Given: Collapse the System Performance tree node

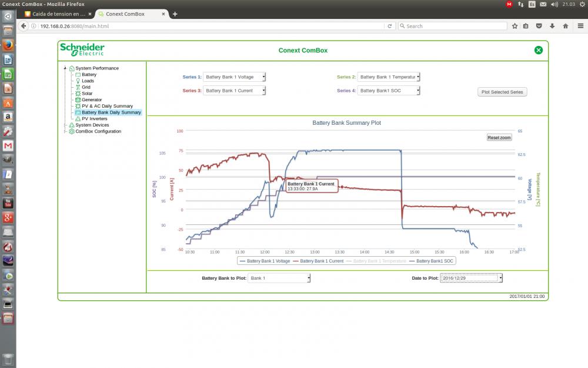Looking at the screenshot, I should point(65,68).
